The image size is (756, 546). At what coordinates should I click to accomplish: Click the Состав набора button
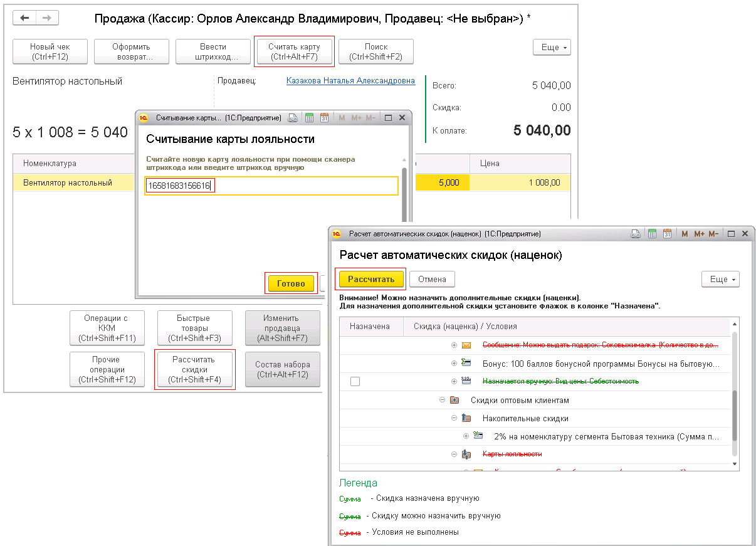[281, 370]
